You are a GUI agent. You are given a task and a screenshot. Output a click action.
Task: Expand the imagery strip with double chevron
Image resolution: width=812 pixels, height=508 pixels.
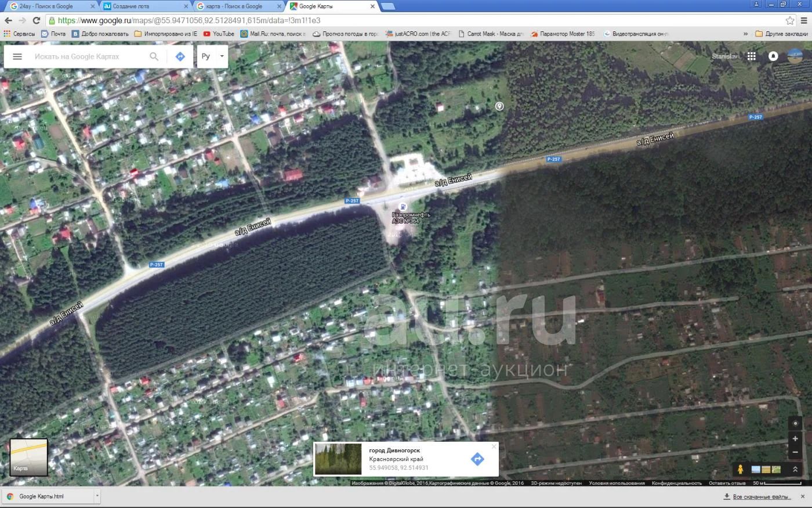pyautogui.click(x=795, y=469)
